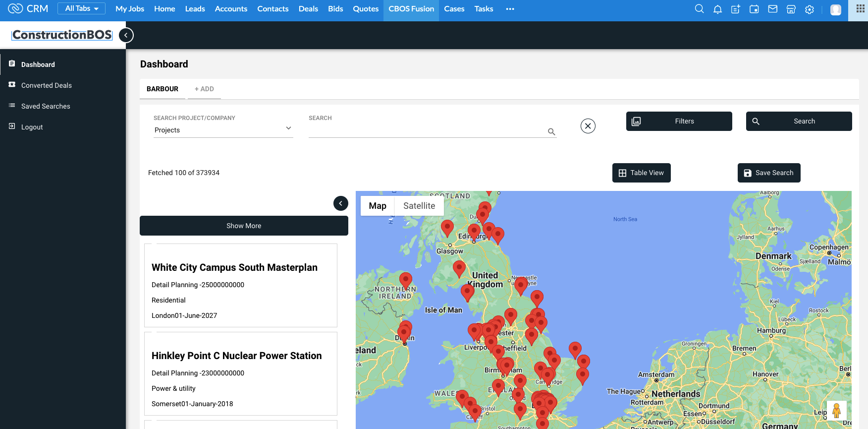Open the apps grid launcher icon
Screen dimensions: 868x429
860,9
